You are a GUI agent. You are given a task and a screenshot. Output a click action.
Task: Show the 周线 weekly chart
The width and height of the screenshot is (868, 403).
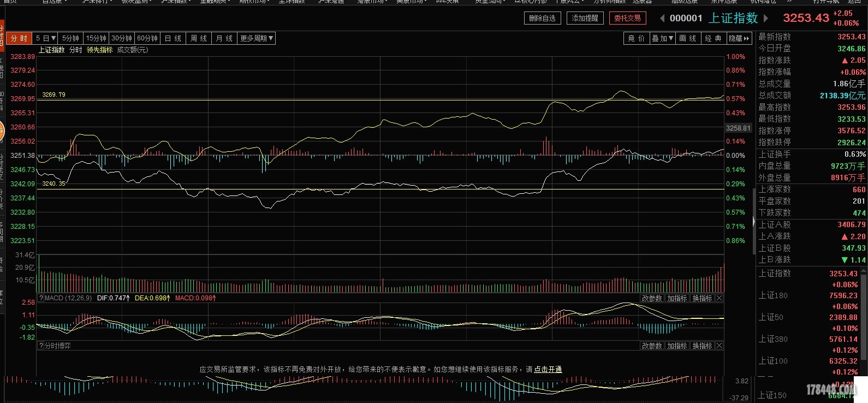click(199, 38)
